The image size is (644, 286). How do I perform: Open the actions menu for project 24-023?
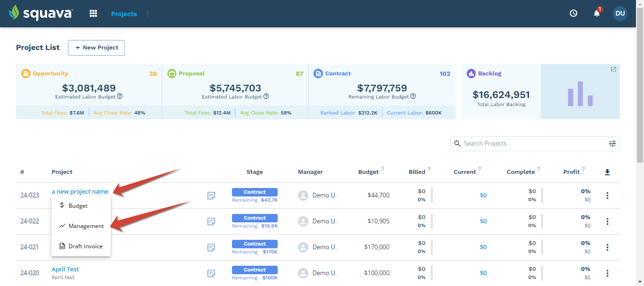coord(607,195)
